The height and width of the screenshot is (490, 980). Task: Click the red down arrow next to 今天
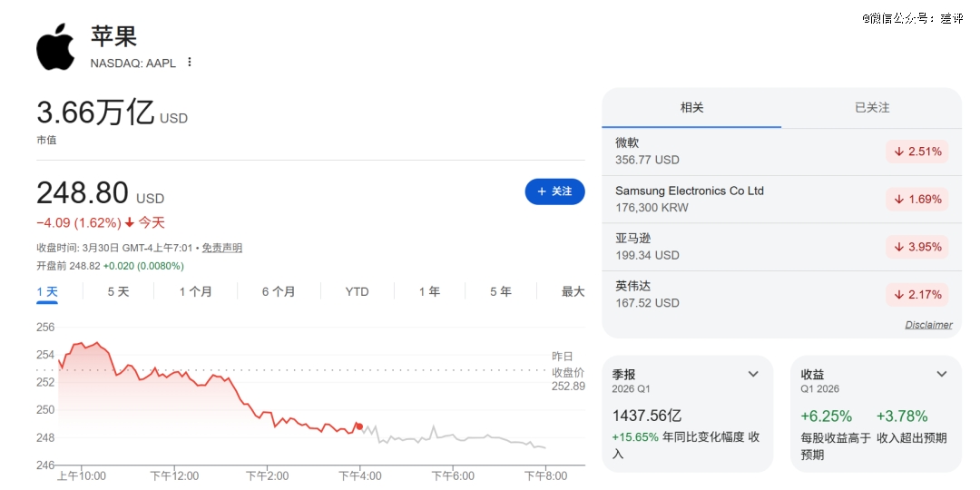(130, 222)
